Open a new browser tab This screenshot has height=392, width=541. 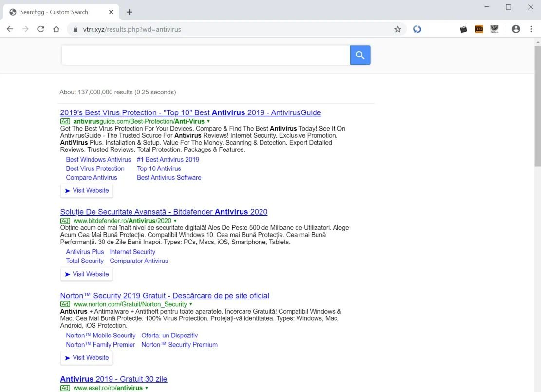click(x=130, y=12)
